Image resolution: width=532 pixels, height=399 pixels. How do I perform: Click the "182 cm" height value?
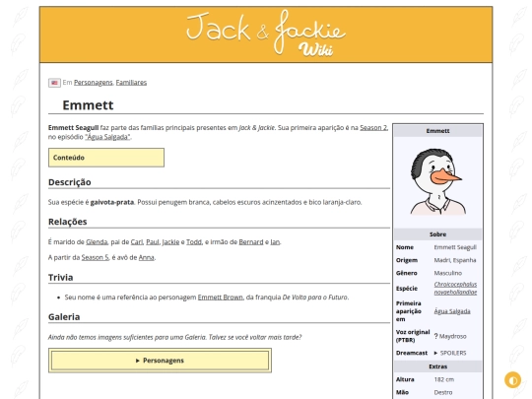click(x=443, y=379)
